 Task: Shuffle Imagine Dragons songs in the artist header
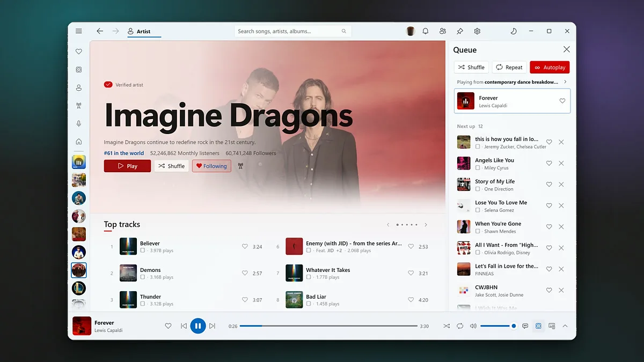tap(171, 166)
